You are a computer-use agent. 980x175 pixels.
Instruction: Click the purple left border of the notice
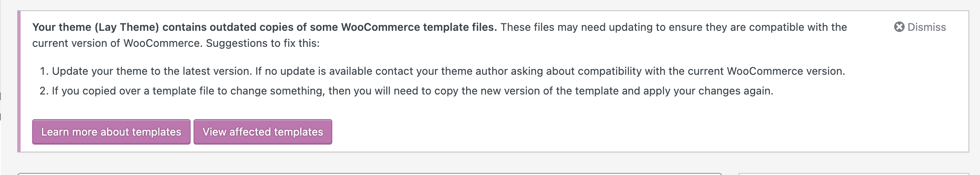coord(19,81)
